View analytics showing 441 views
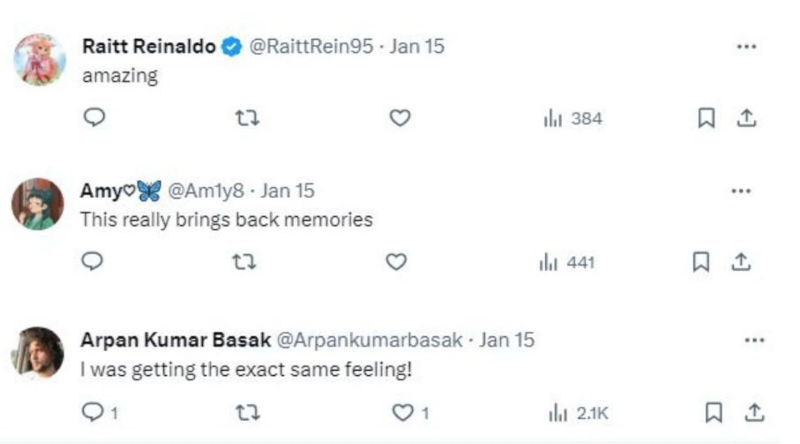800x444 pixels. (x=567, y=262)
